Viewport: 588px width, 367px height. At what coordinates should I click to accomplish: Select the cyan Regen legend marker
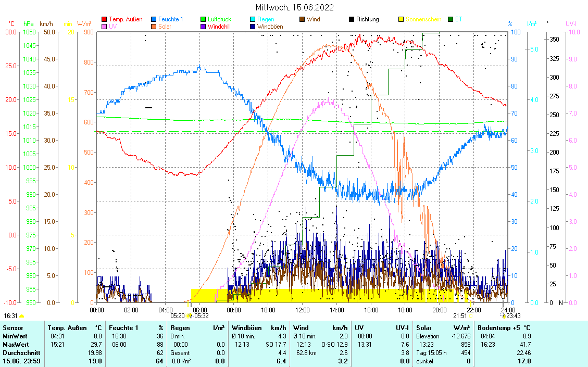(x=253, y=20)
